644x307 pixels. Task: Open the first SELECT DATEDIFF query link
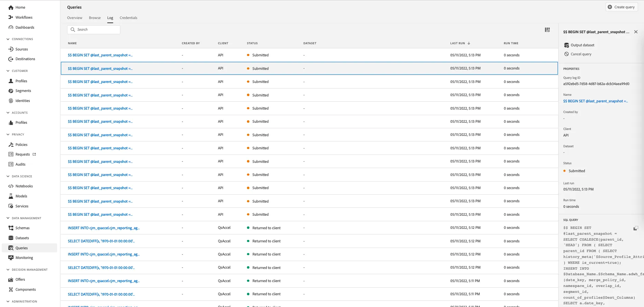point(101,241)
